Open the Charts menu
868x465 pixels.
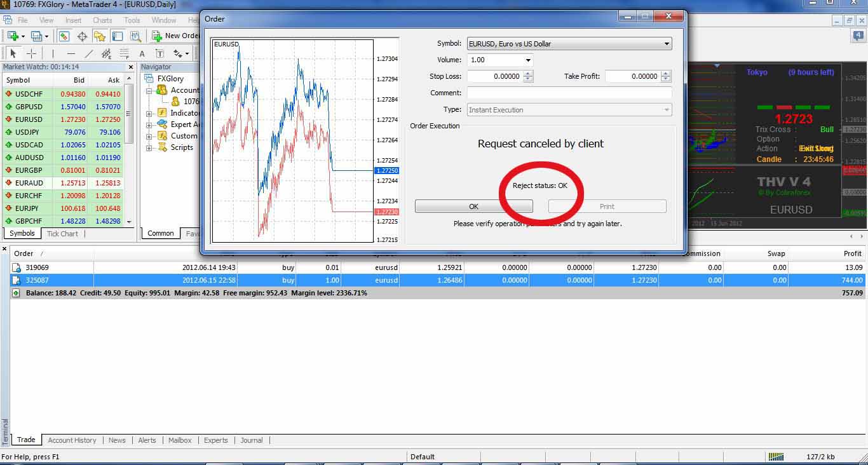pos(102,20)
